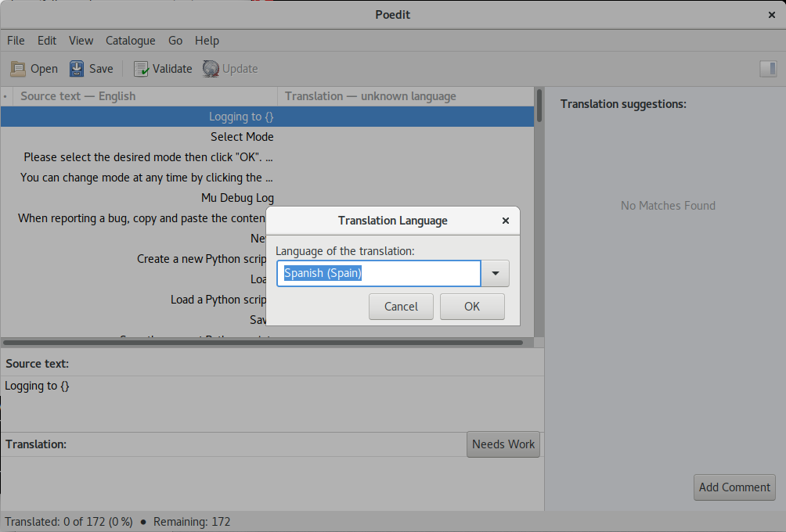Sort by Source text — English column header
This screenshot has height=532, width=786.
(x=146, y=96)
